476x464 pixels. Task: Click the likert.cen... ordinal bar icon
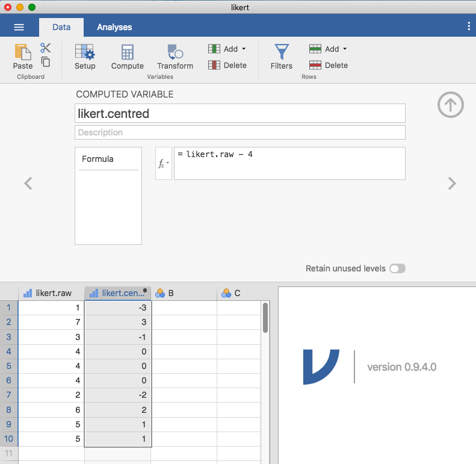point(94,293)
